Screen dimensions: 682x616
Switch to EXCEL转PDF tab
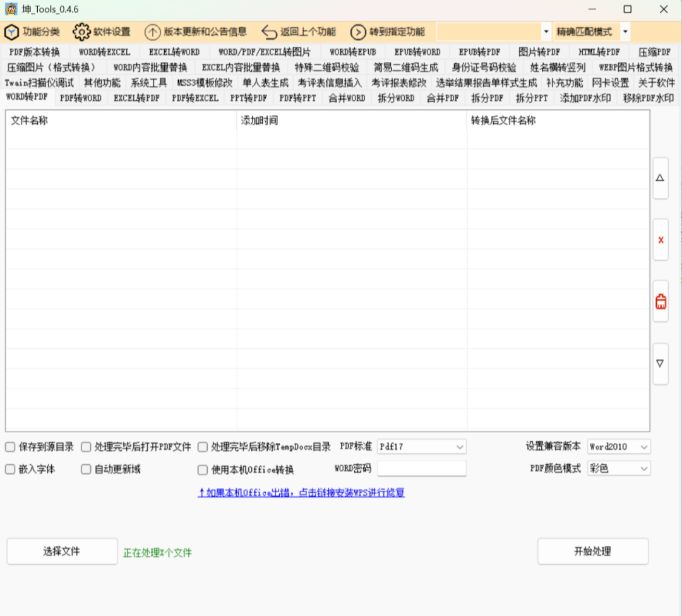[136, 99]
